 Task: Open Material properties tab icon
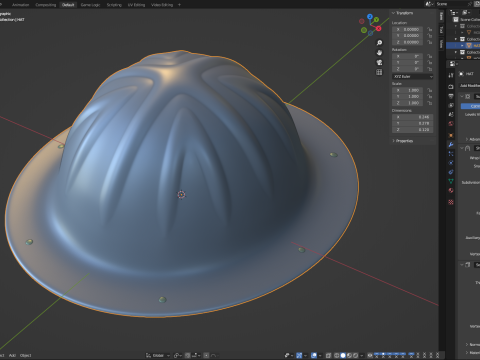pos(451,190)
